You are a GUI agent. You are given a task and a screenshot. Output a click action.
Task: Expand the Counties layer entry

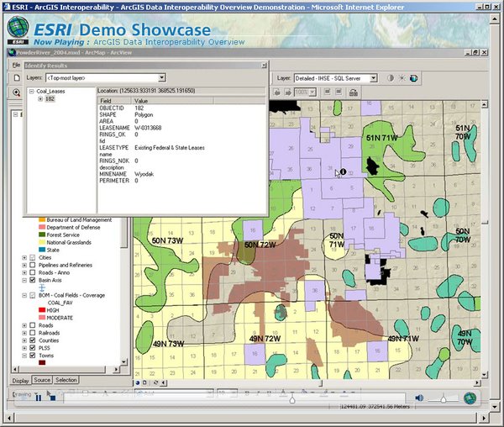(24, 340)
